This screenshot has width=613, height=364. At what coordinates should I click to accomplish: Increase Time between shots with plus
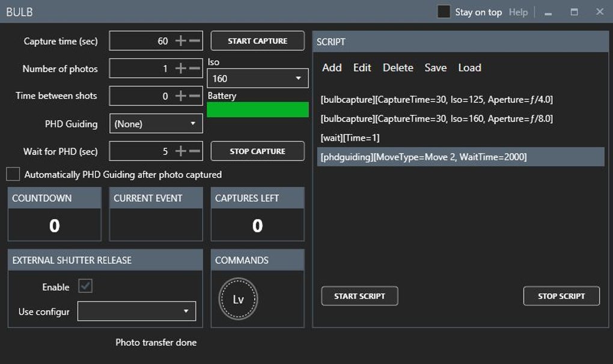(x=181, y=96)
